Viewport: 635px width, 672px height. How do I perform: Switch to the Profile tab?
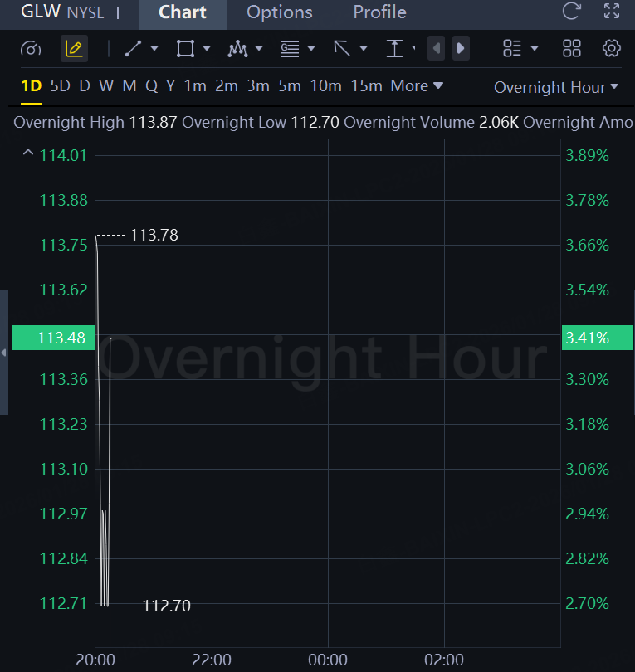(379, 12)
